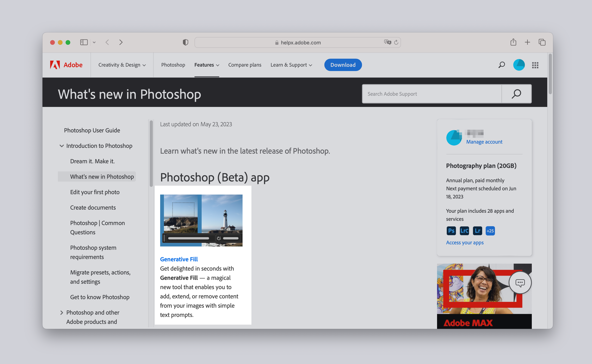Click the Lr Lightroom icon
Viewport: 592px width, 364px height.
pyautogui.click(x=477, y=231)
